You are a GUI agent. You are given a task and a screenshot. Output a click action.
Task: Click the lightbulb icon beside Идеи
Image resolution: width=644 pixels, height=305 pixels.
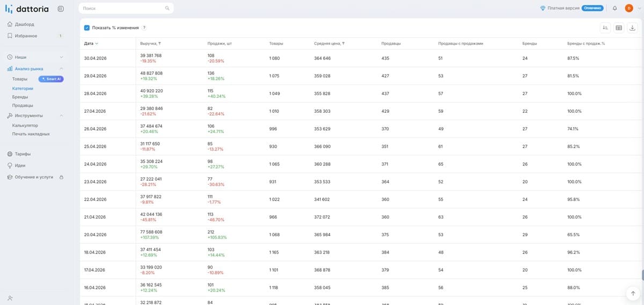click(10, 165)
